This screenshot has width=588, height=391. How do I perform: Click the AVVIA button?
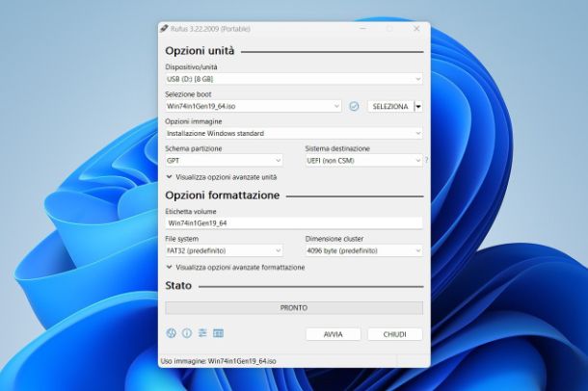pyautogui.click(x=333, y=334)
